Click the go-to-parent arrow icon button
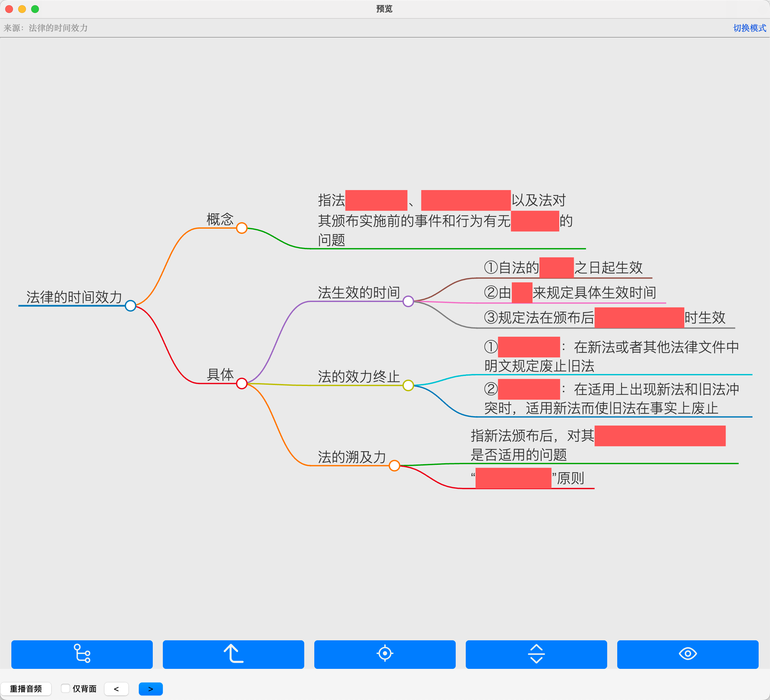This screenshot has height=700, width=770. pyautogui.click(x=233, y=654)
